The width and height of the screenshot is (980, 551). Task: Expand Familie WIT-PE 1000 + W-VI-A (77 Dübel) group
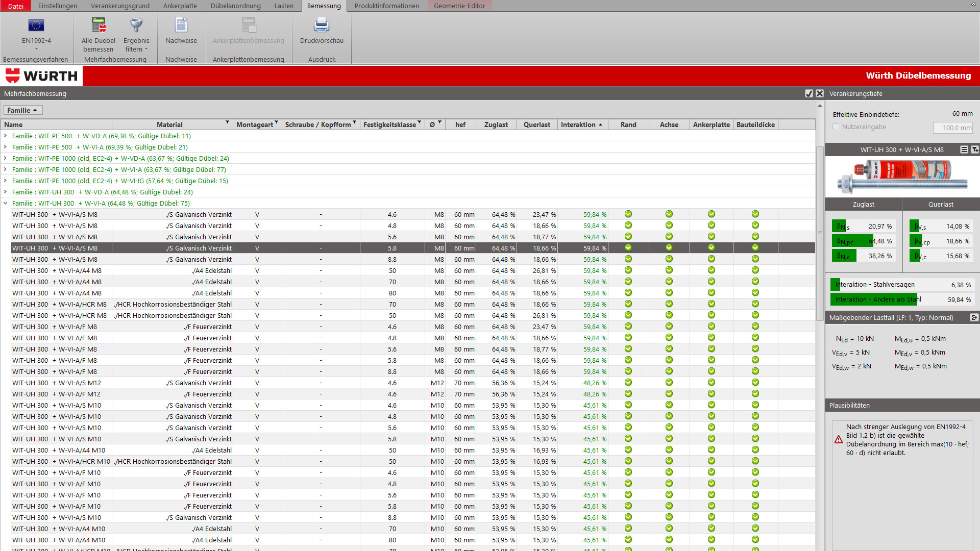coord(6,169)
